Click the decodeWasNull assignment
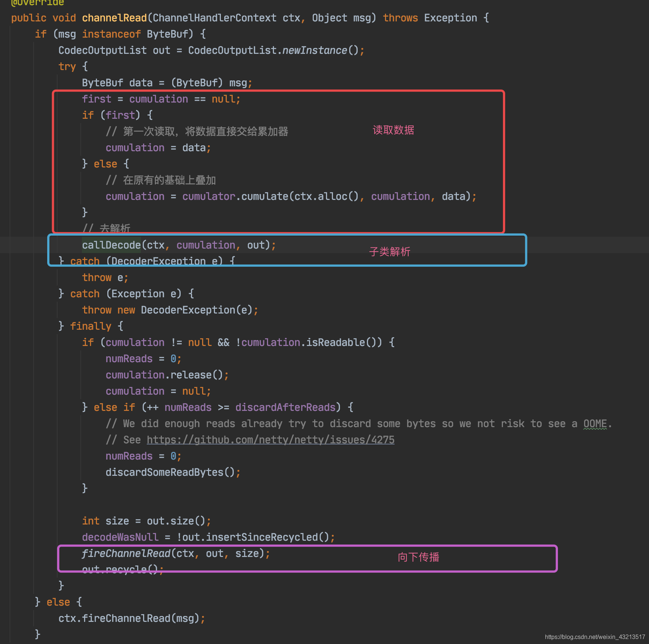649x644 pixels. pos(208,537)
